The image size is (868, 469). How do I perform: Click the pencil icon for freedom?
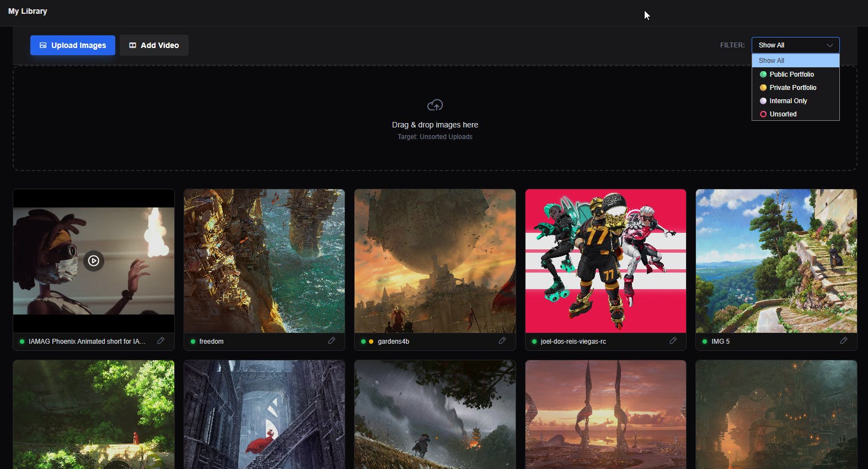[331, 340]
